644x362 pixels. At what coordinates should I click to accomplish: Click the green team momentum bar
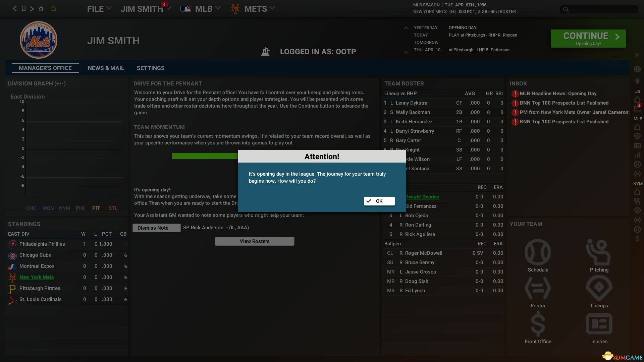point(205,156)
